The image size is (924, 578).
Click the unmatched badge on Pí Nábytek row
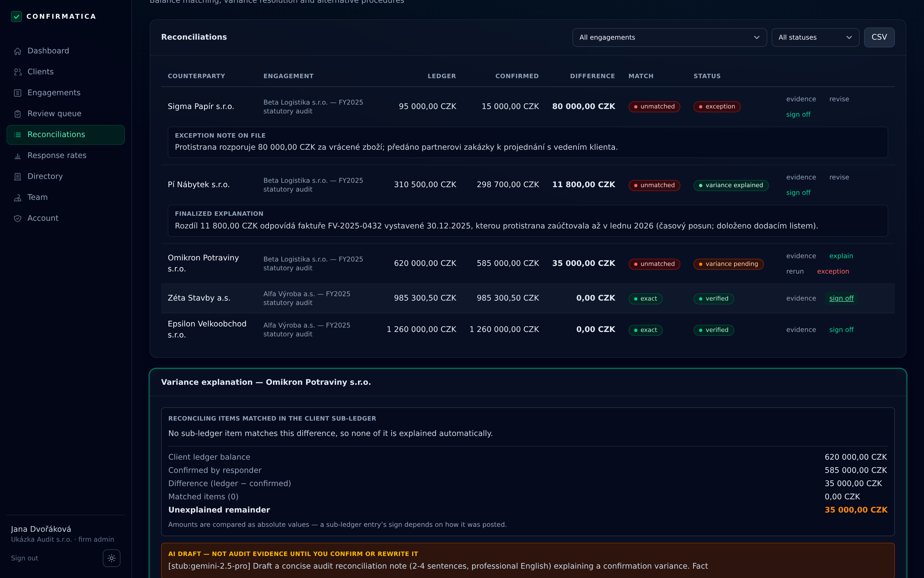pos(654,186)
